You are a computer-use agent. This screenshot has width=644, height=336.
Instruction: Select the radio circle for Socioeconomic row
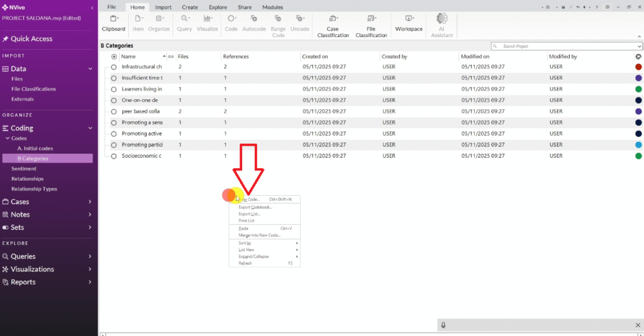114,156
